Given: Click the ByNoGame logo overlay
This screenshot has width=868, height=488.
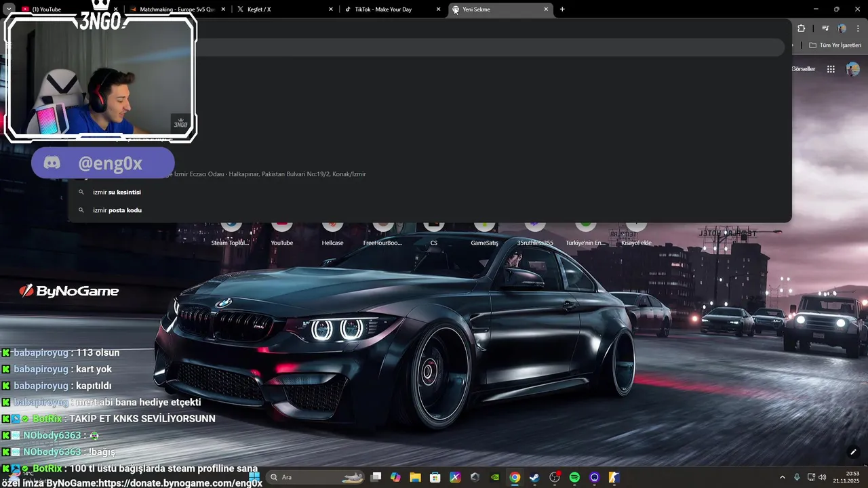Looking at the screenshot, I should [x=68, y=291].
